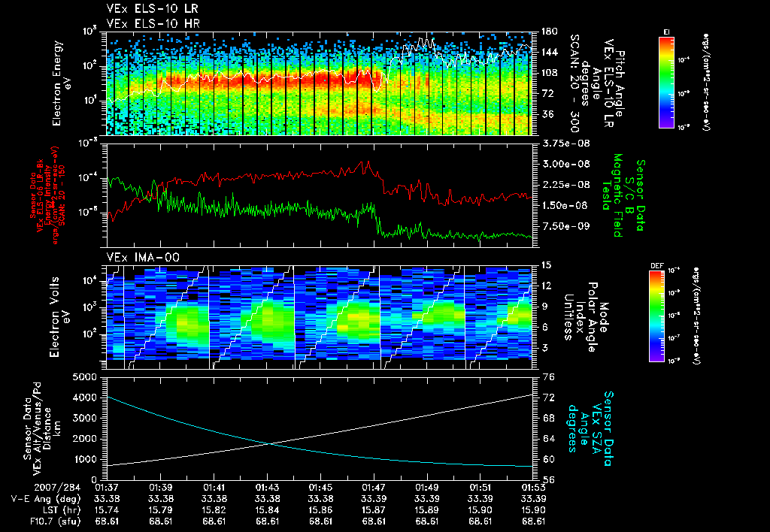Click the LST value 15.82
Image resolution: width=770 pixels, height=532 pixels.
click(x=214, y=510)
